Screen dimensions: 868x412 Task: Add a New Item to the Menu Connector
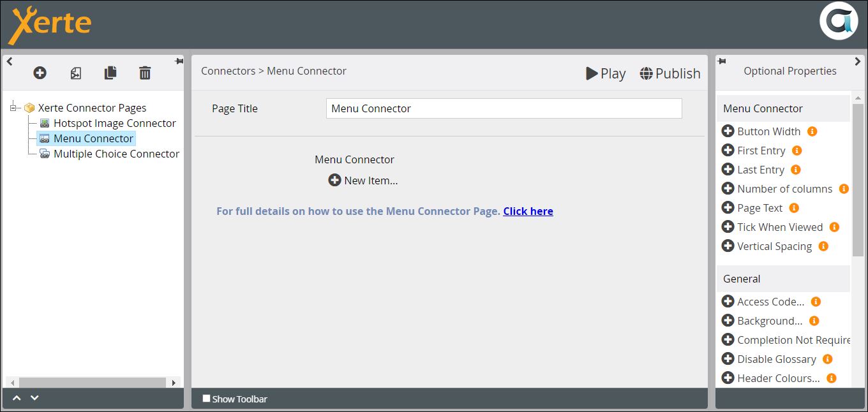tap(363, 180)
